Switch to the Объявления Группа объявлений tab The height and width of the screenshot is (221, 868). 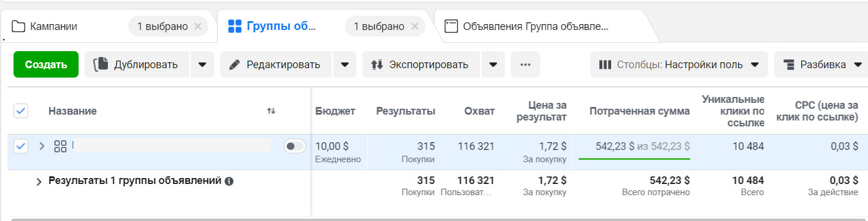(x=535, y=26)
